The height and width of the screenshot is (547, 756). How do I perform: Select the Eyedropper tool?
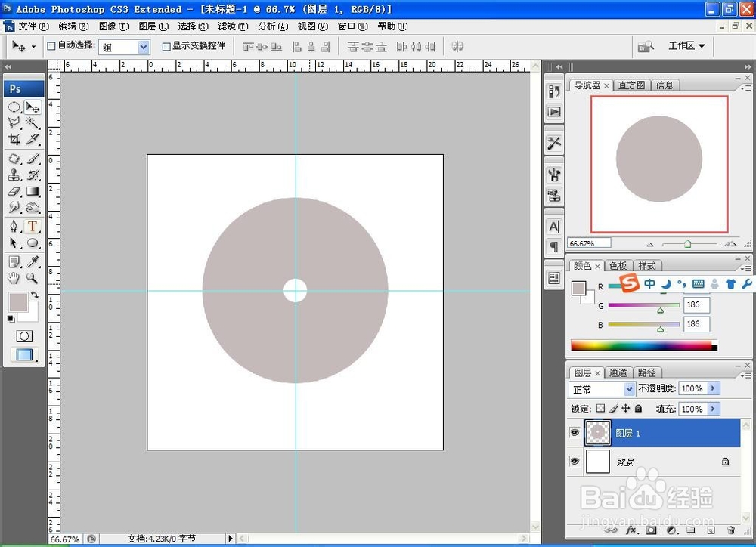33,261
